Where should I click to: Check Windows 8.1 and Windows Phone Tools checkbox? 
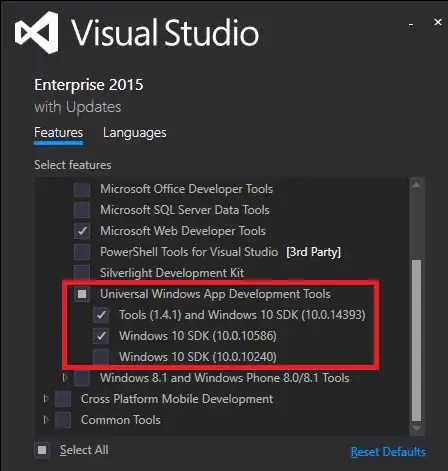(82, 378)
